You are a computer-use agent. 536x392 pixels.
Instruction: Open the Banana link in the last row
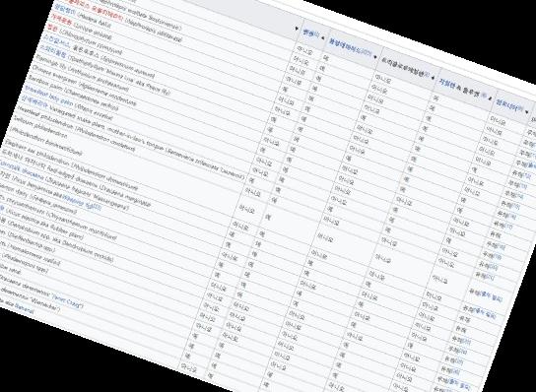[x=24, y=309]
